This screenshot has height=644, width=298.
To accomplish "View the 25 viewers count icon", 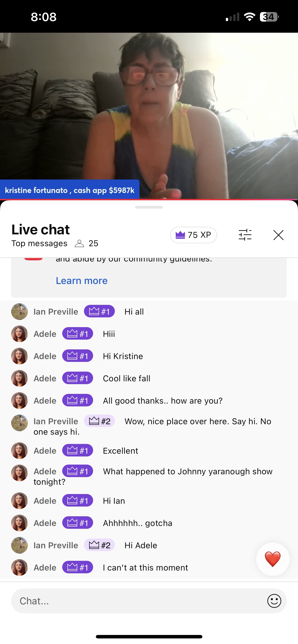I will [x=79, y=243].
